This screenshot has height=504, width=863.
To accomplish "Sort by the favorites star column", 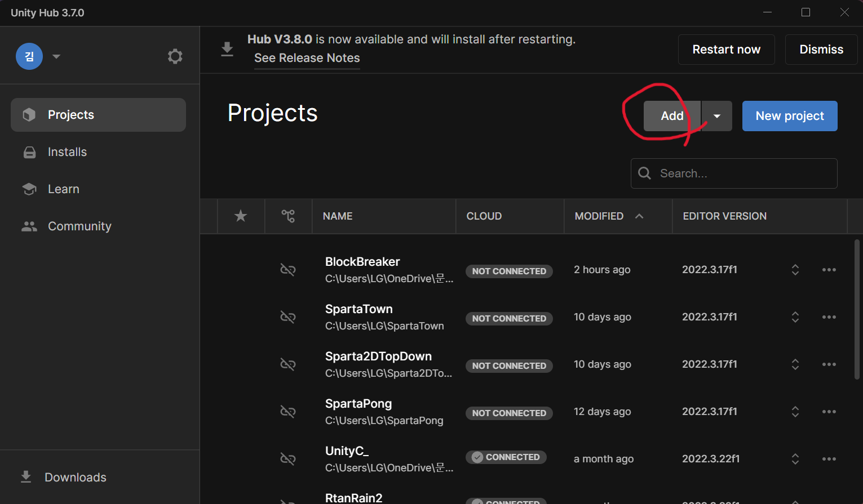I will tap(241, 216).
